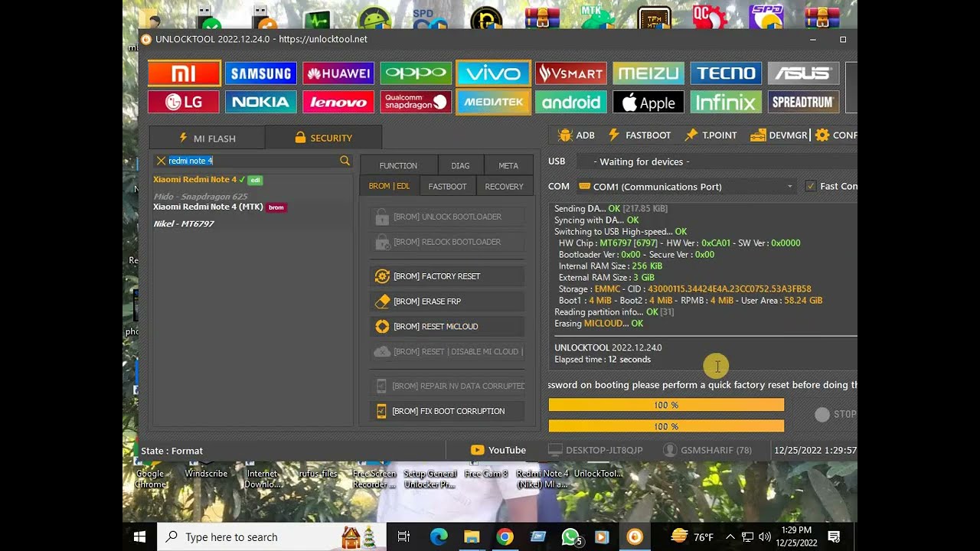Select the vivo brand button
The height and width of the screenshot is (551, 980).
pos(494,73)
